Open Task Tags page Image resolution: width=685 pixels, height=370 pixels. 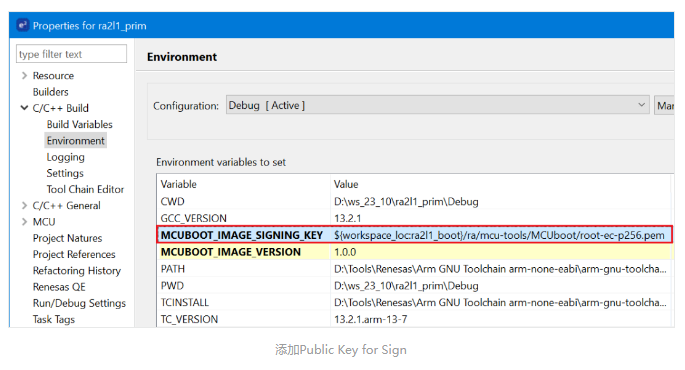coord(54,319)
